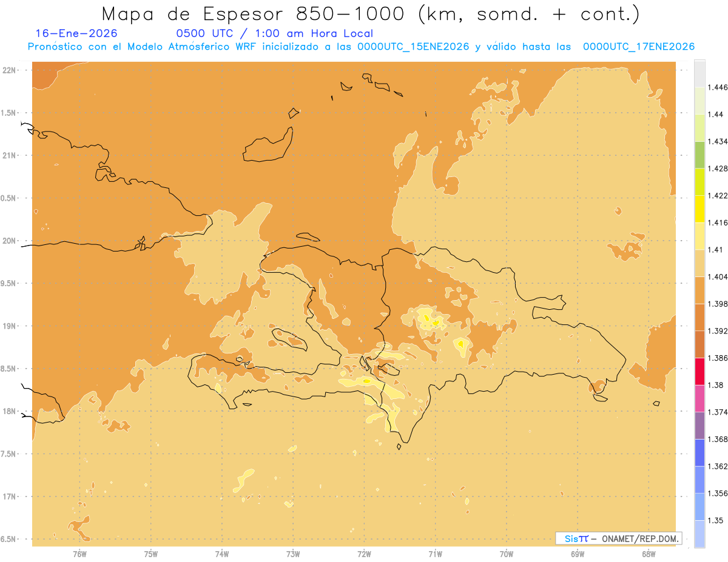Select the WRF forecast subtitle 'Pronóstico con el Modelo Atmosférico WRF'
Viewport: 728px width, 562px height.
[143, 47]
